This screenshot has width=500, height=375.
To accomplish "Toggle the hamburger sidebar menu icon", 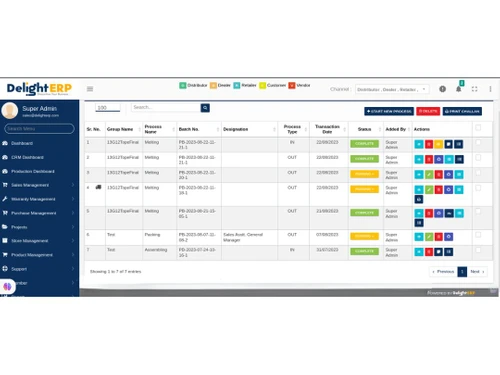I will (90, 89).
